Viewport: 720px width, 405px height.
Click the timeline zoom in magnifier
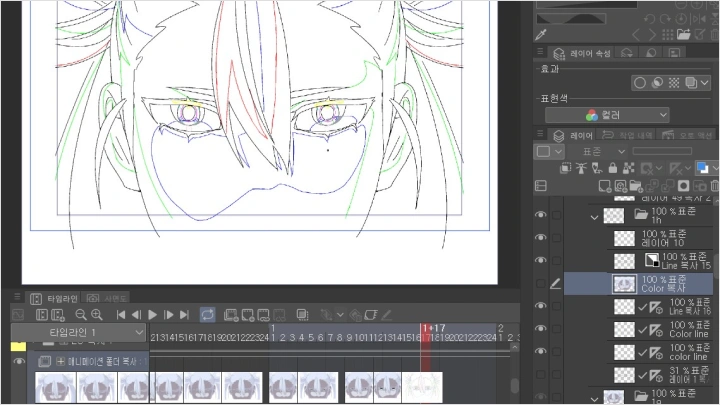[x=97, y=315]
